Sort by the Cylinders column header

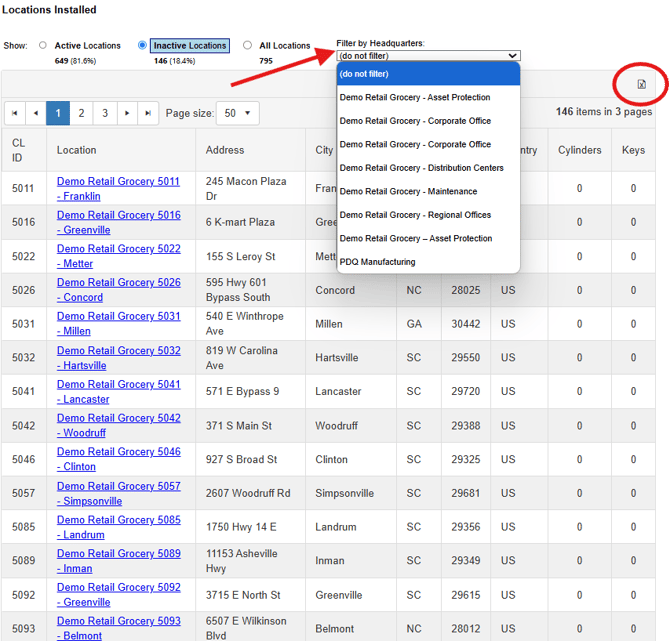click(x=579, y=150)
